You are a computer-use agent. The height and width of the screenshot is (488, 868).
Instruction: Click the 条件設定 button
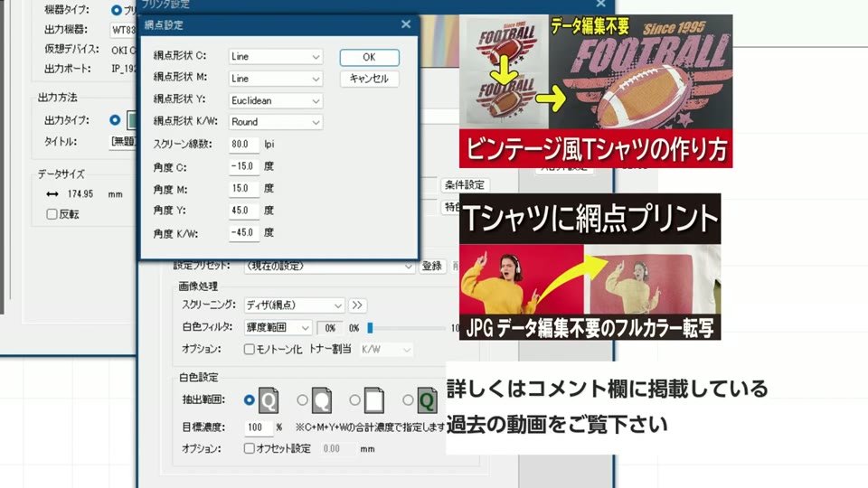(465, 184)
